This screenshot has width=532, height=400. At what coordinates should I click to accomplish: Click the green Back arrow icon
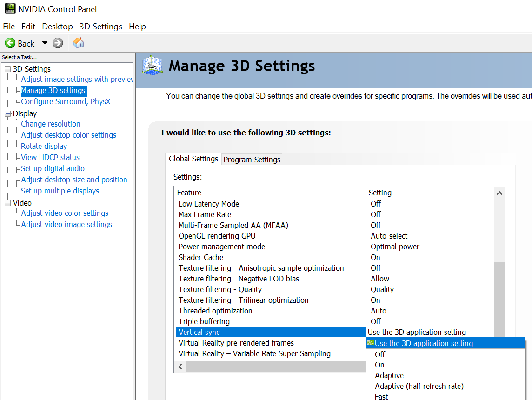point(10,43)
